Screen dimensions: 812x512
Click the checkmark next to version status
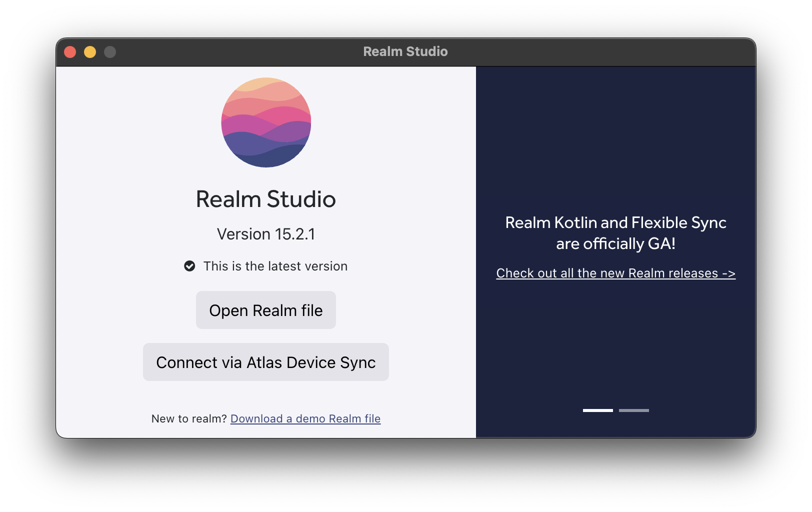(x=189, y=266)
